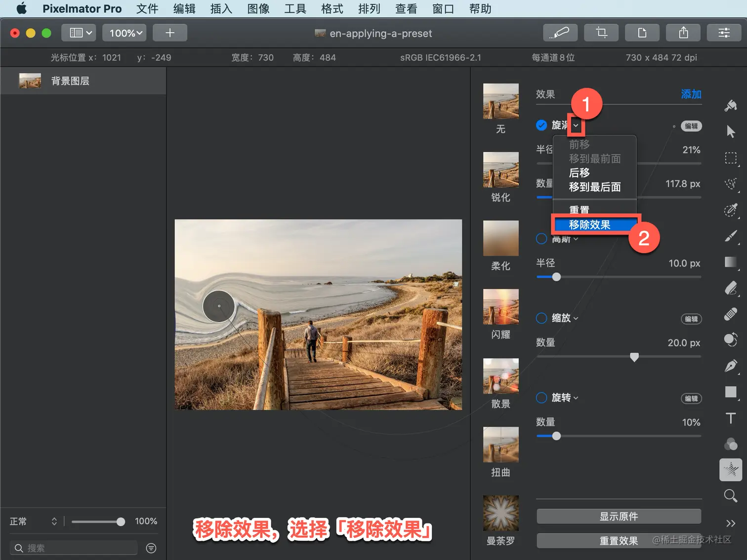Viewport: 747px width, 560px height.
Task: Select the Erase tool
Action: (731, 288)
